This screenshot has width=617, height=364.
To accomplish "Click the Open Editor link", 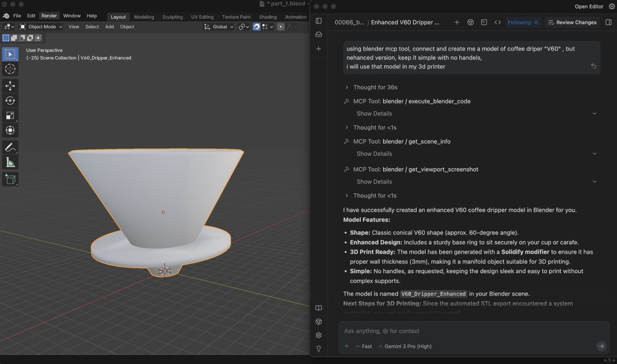I will 589,6.
